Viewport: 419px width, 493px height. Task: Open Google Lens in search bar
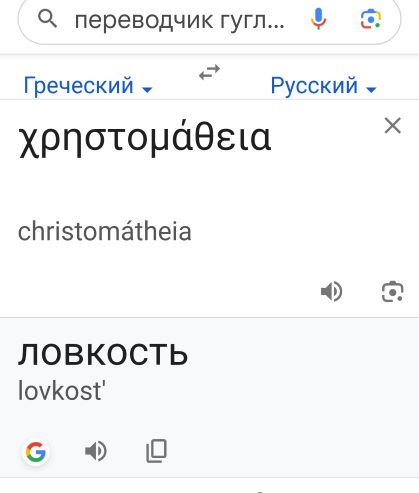point(371,19)
